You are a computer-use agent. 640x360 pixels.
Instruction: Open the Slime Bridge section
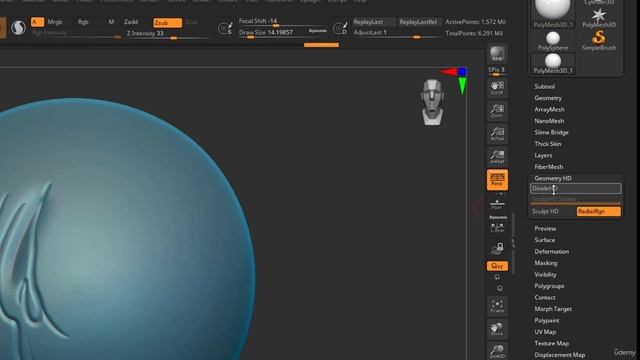(x=551, y=132)
